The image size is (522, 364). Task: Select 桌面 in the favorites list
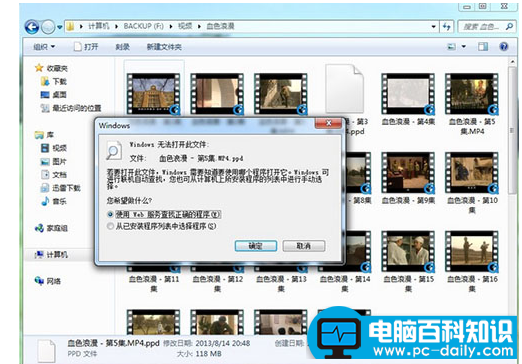point(54,95)
